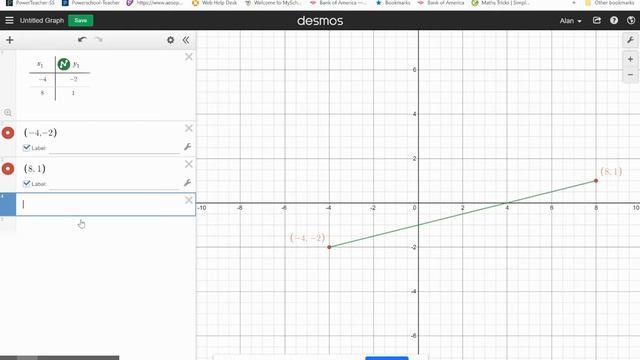This screenshot has width=640, height=360.
Task: Open the Bookmarks folder in bookmarks bar
Action: (393, 3)
